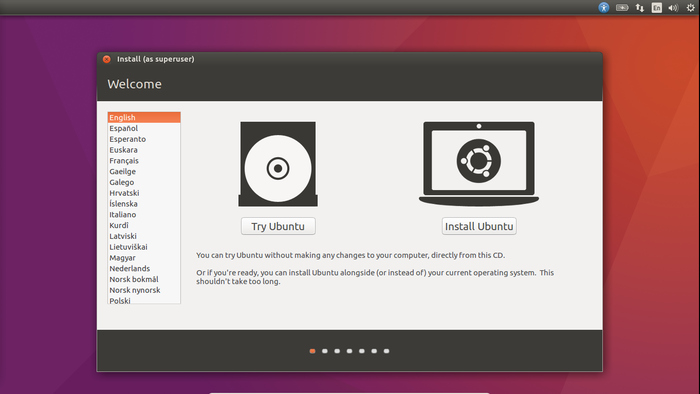Select Galego in the language list
Image resolution: width=700 pixels, height=394 pixels.
(144, 182)
